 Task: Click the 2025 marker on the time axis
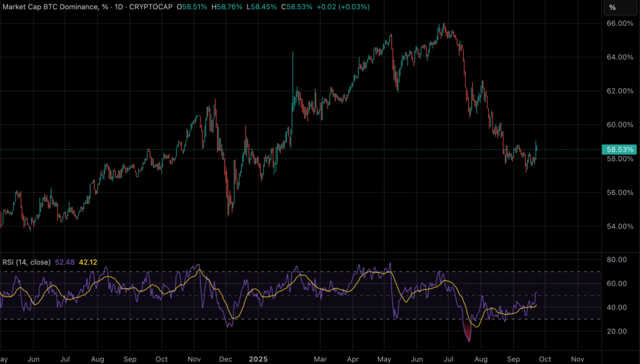tap(258, 359)
